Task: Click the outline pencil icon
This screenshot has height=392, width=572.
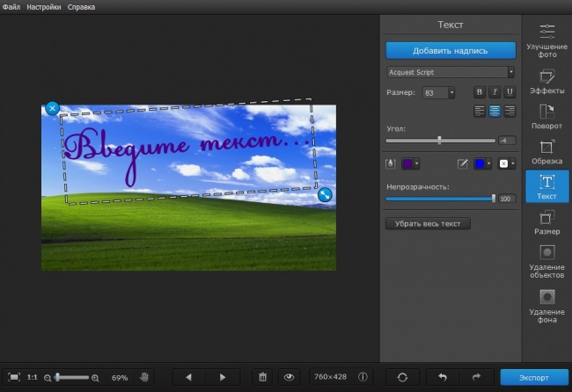Action: (x=462, y=164)
